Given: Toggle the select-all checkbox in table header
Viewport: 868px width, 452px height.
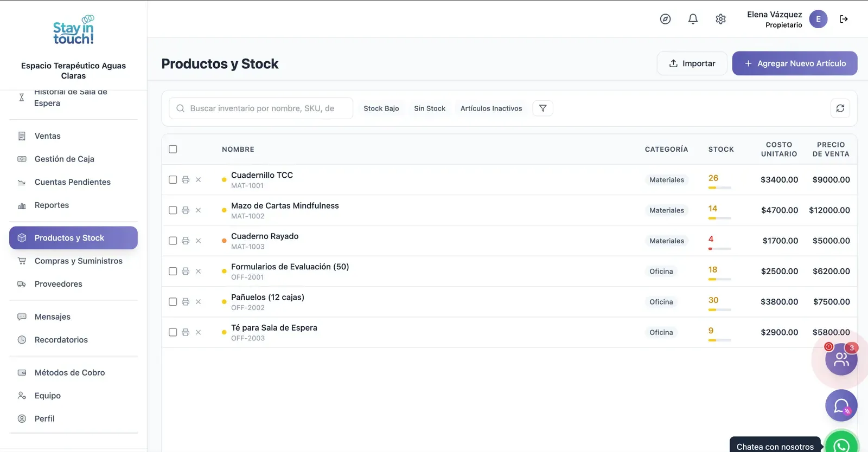Looking at the screenshot, I should pos(173,149).
